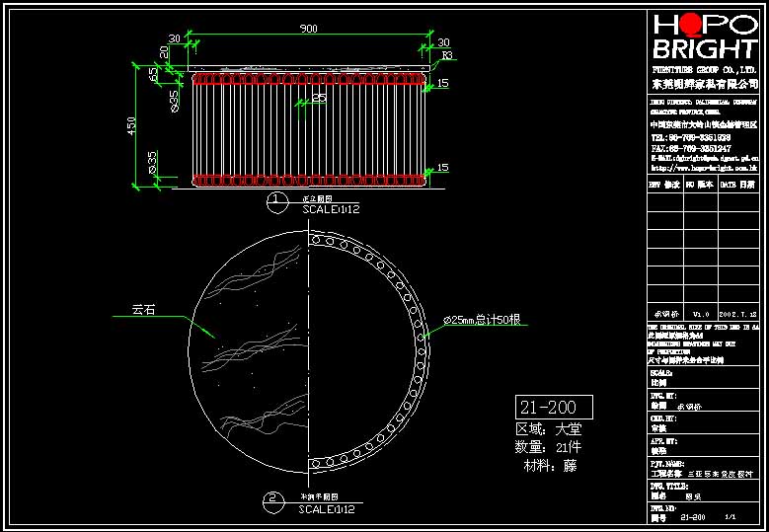Click the R3 radius label
The height and width of the screenshot is (532, 769).
pyautogui.click(x=447, y=55)
